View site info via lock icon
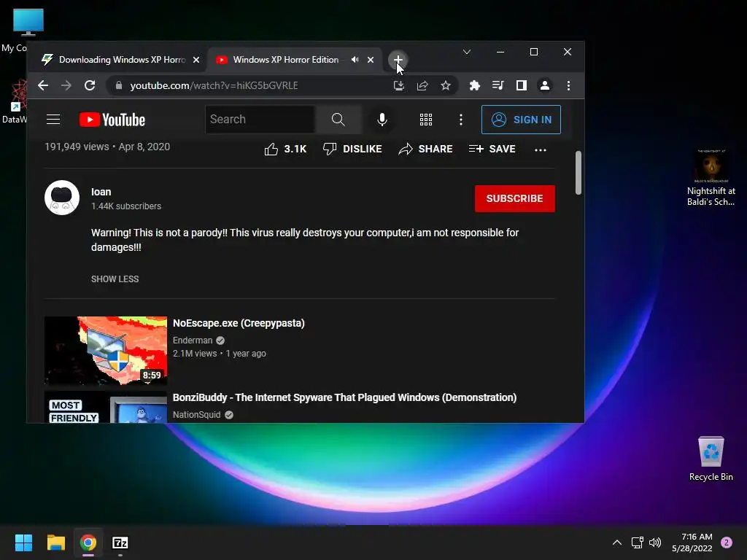 [x=119, y=86]
